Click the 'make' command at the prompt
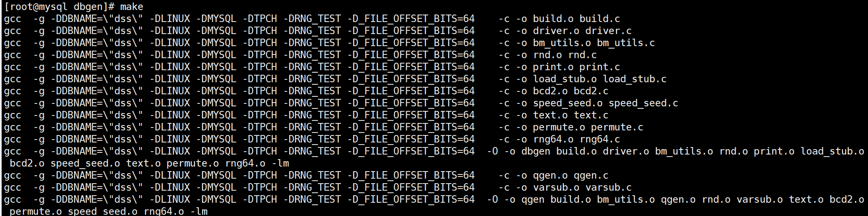This screenshot has height=216, width=868. click(x=131, y=7)
